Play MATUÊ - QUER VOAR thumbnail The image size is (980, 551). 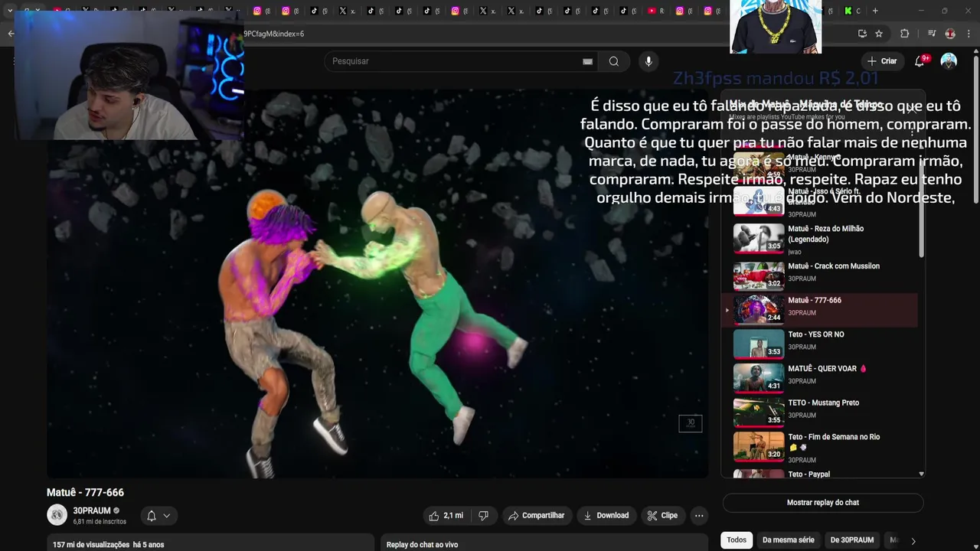759,379
